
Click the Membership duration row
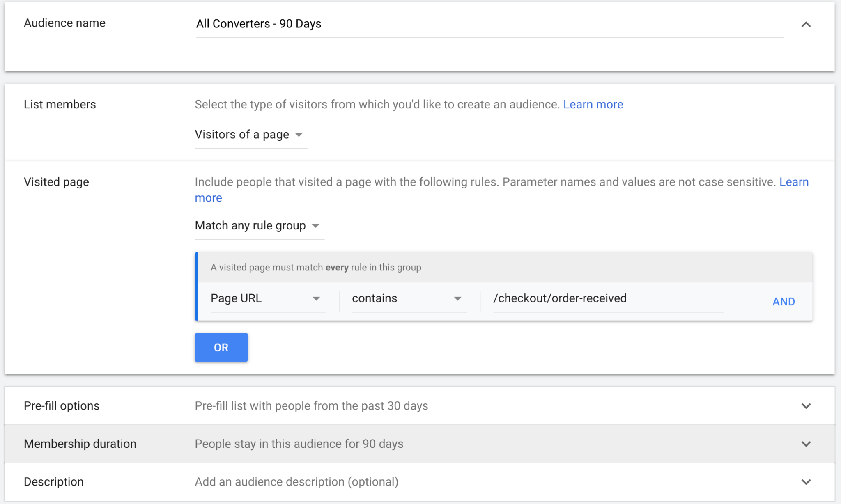pyautogui.click(x=80, y=444)
